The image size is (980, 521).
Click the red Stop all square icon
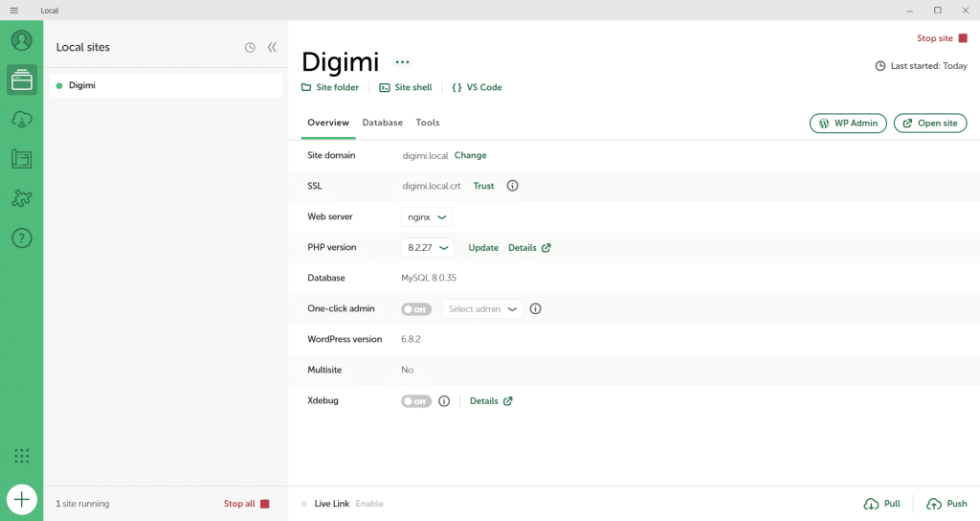point(265,504)
